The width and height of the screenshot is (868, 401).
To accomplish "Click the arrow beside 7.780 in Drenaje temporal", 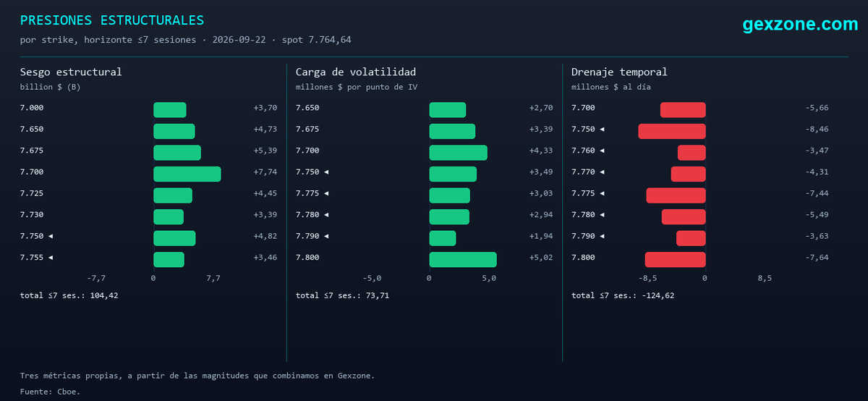I will (602, 215).
